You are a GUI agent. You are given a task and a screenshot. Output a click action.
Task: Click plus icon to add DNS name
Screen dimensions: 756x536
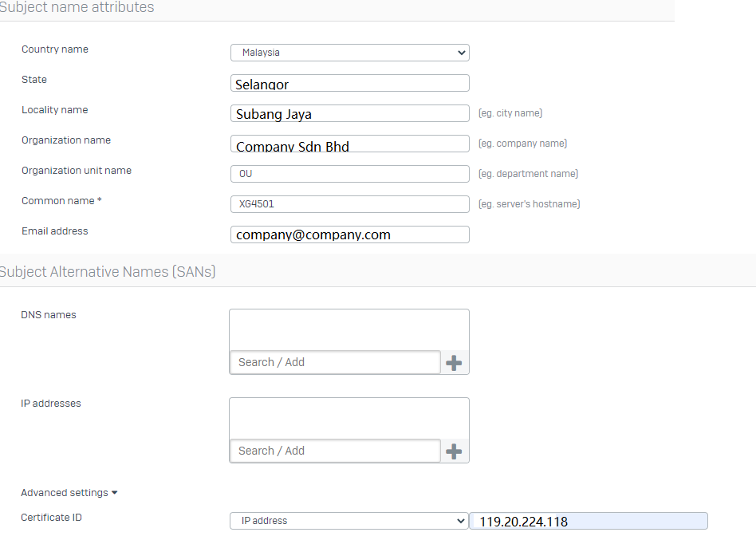point(454,363)
